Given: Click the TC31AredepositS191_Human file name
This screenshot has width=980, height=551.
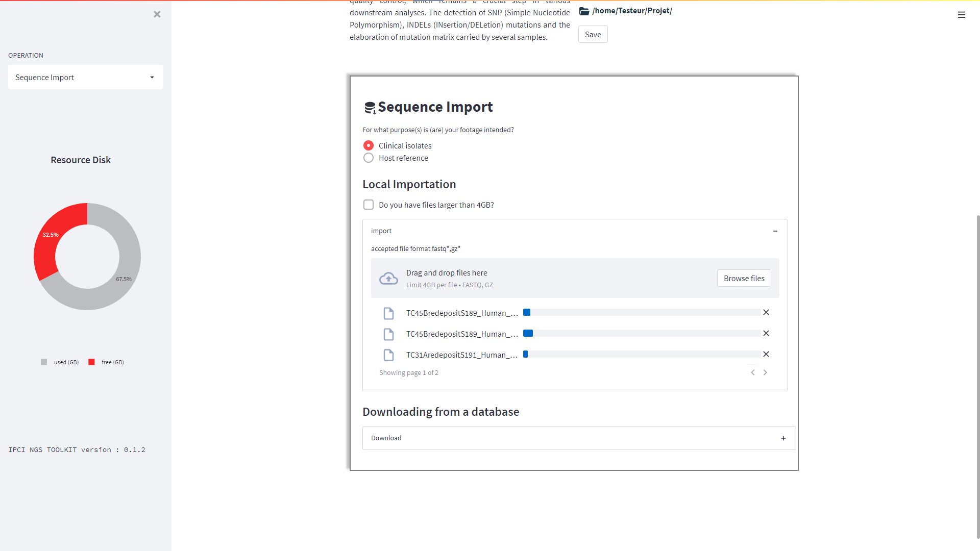Looking at the screenshot, I should 462,355.
